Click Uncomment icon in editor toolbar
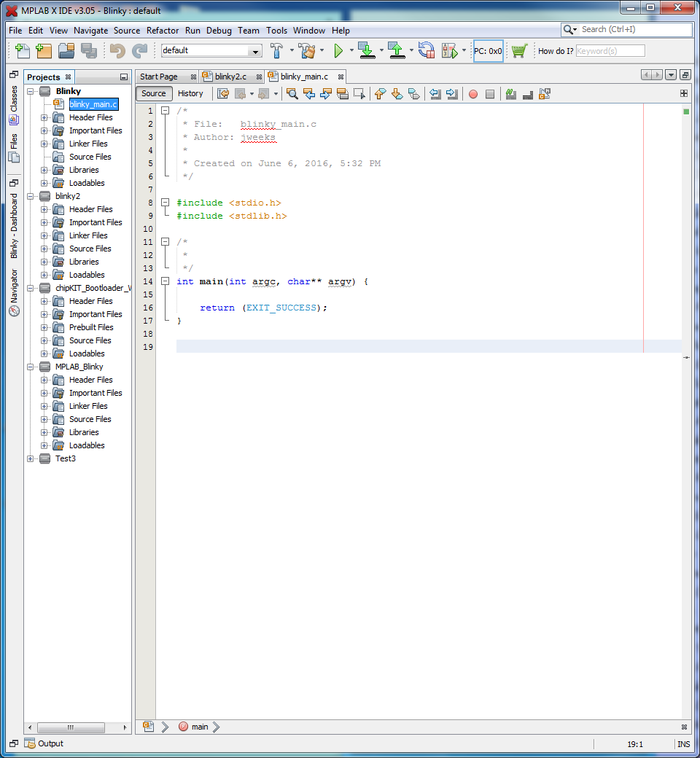Viewport: 700px width, 758px height. [528, 94]
